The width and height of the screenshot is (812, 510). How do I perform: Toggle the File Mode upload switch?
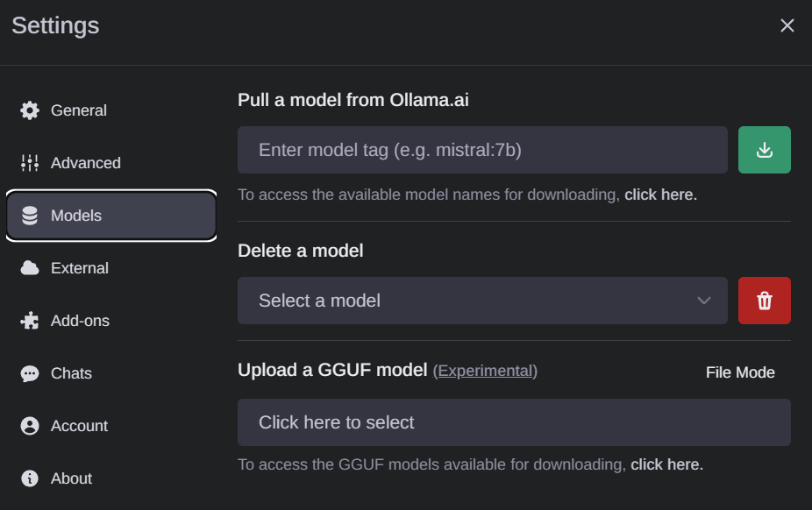coord(740,372)
